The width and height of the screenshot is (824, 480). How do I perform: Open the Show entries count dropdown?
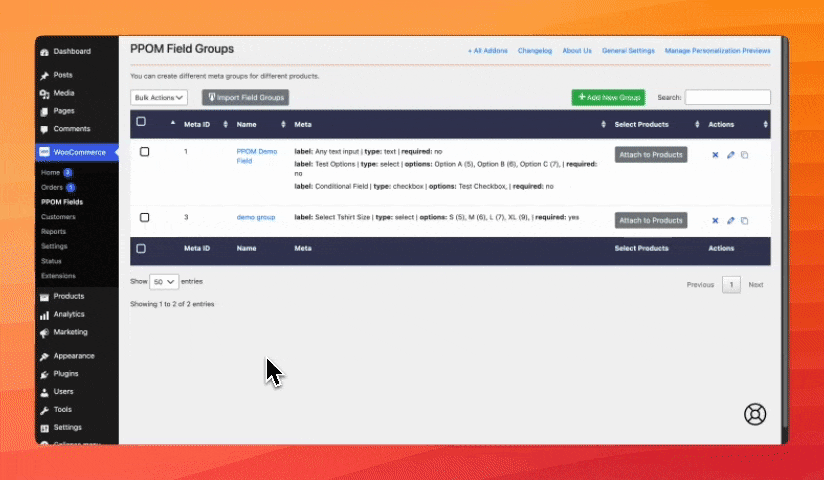pos(164,282)
